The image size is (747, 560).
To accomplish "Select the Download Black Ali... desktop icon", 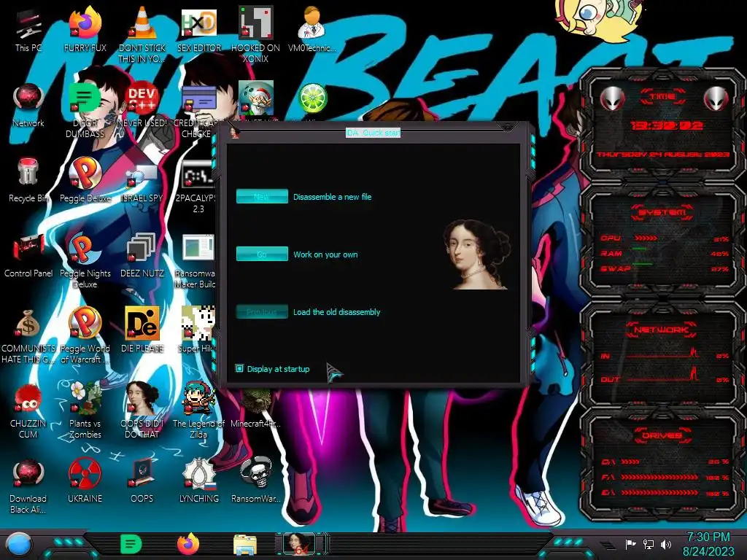I will (x=28, y=486).
